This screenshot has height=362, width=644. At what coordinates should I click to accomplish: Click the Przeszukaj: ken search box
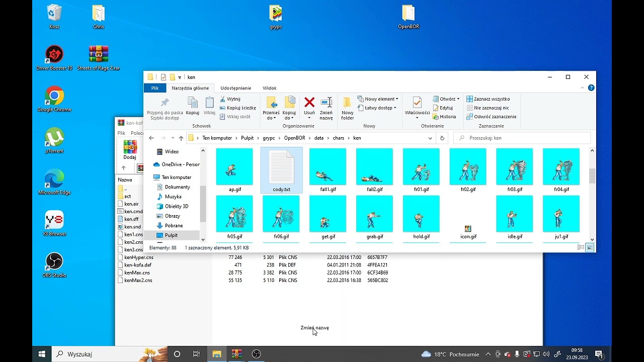coord(522,138)
